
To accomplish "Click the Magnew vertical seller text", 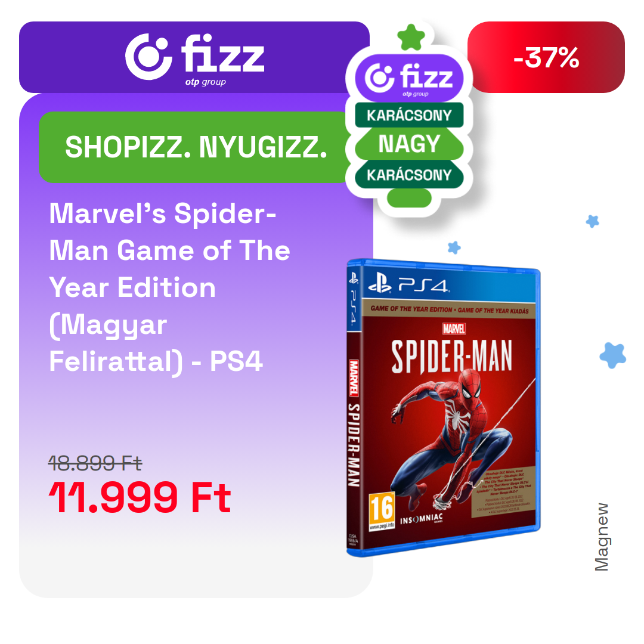I will [602, 537].
